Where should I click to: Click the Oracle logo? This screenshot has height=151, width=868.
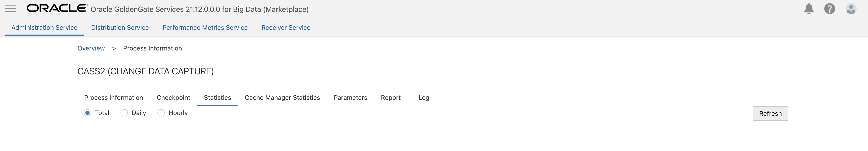[x=57, y=8]
